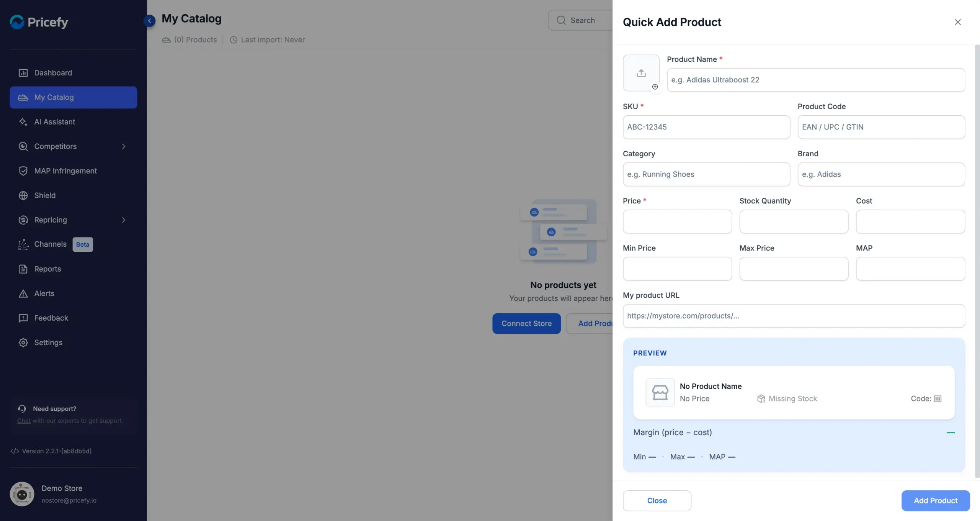The width and height of the screenshot is (980, 521).
Task: Click the MAP Infringement shield-check icon
Action: point(23,171)
